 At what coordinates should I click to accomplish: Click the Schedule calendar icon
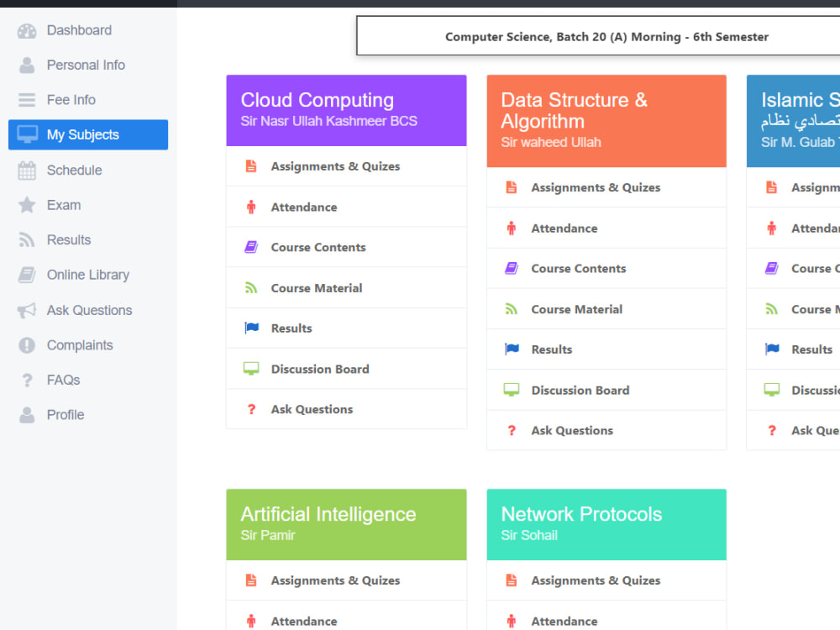pyautogui.click(x=27, y=171)
